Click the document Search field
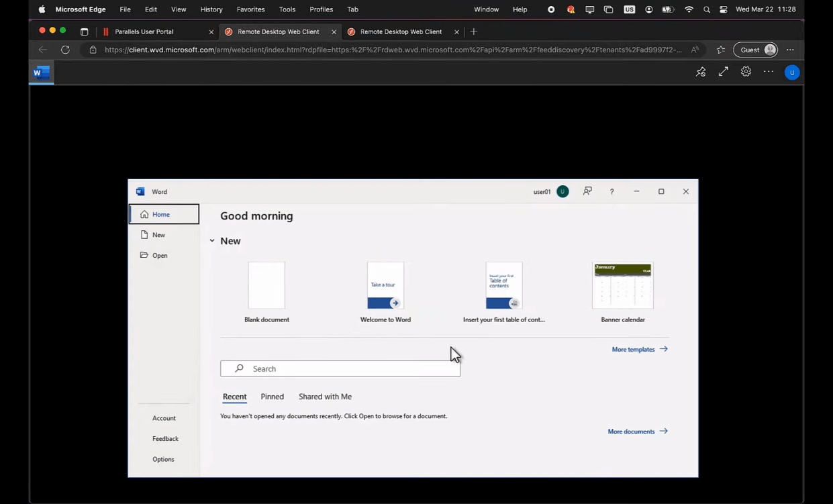The width and height of the screenshot is (833, 504). (x=340, y=368)
